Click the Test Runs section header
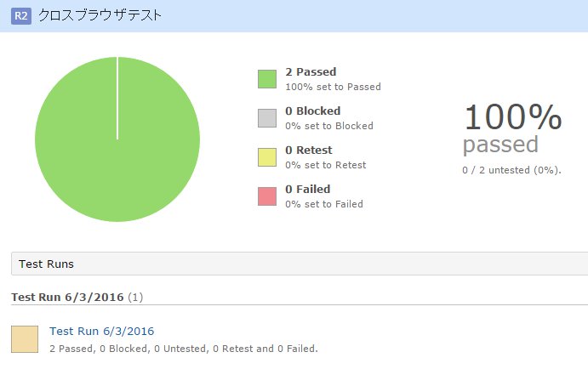The width and height of the screenshot is (588, 369). tap(46, 264)
